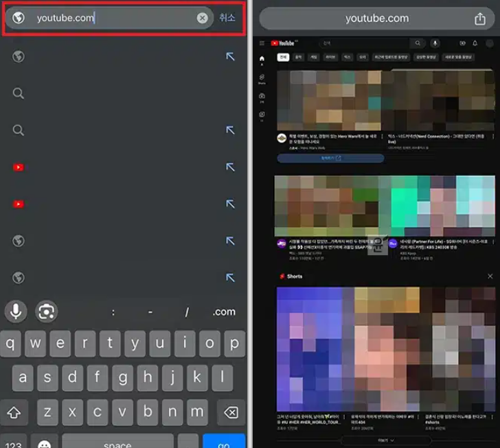
Task: Tap the fill arrow on the first YouTube suggestion
Action: 230,167
